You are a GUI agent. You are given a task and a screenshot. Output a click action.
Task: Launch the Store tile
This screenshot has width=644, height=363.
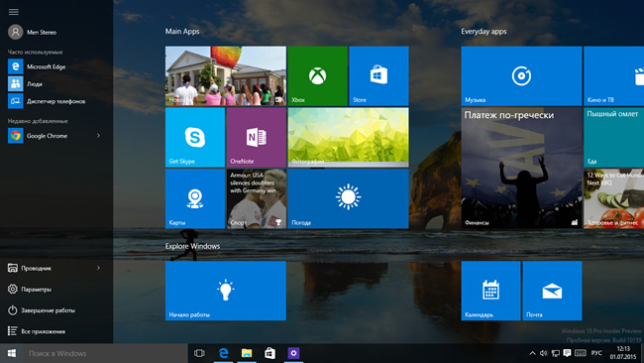tap(378, 76)
